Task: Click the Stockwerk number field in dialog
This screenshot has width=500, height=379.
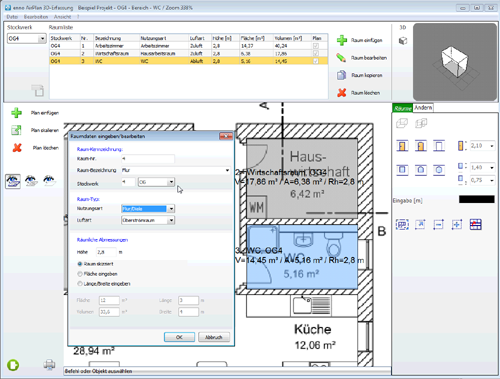Action: coord(128,182)
